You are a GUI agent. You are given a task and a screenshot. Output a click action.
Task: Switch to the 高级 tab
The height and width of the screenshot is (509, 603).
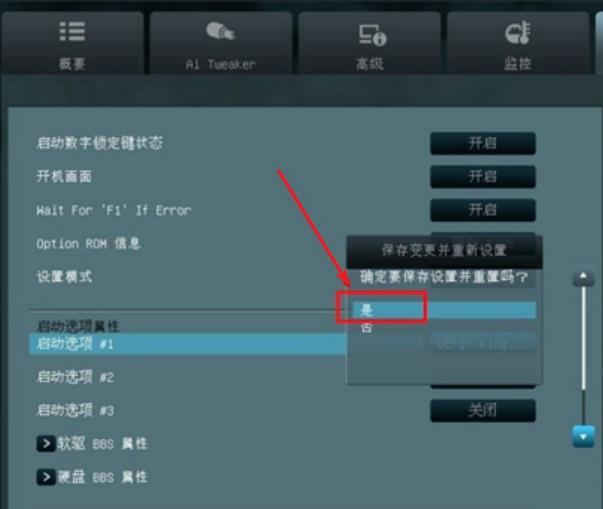pos(369,43)
